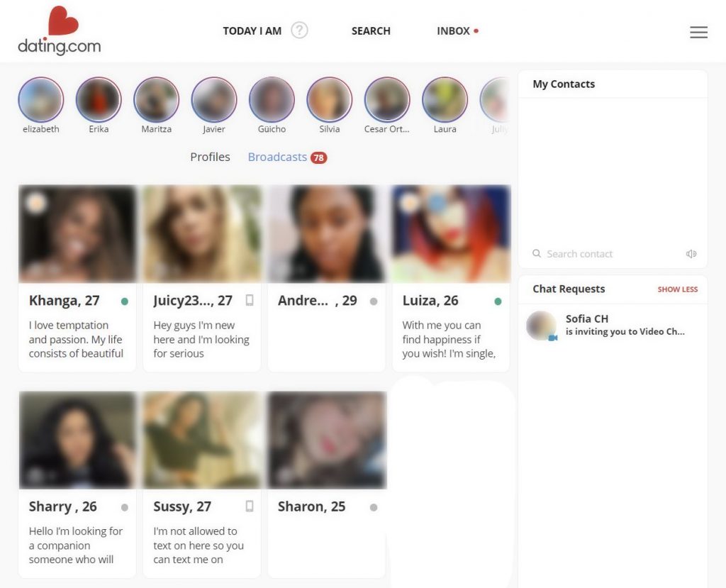This screenshot has width=726, height=588.
Task: Open the hamburger menu
Action: point(698,32)
